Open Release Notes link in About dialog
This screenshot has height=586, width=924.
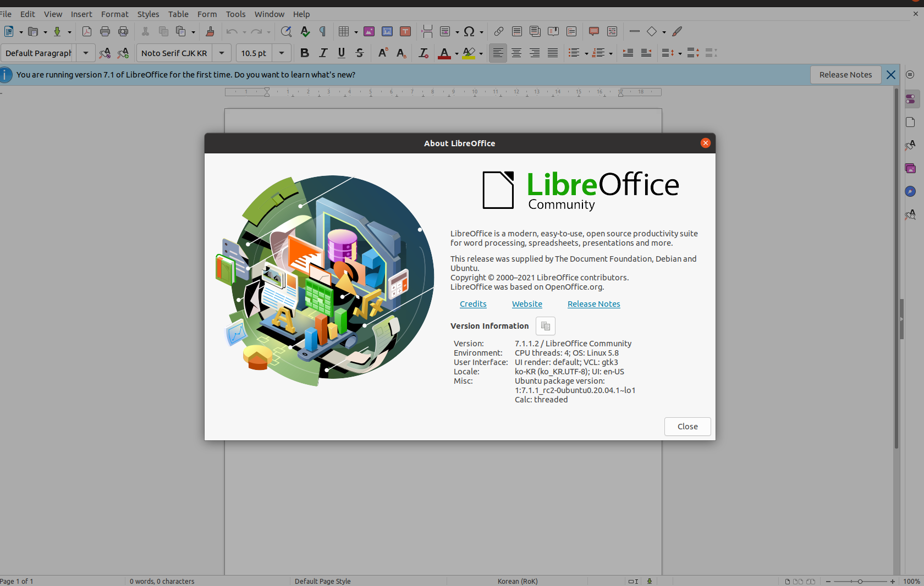[x=594, y=304]
